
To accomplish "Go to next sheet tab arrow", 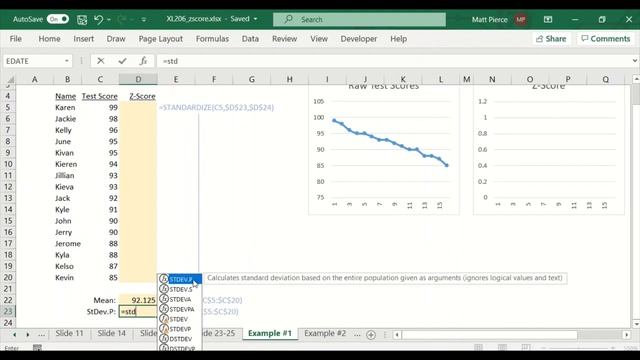I will pyautogui.click(x=28, y=334).
